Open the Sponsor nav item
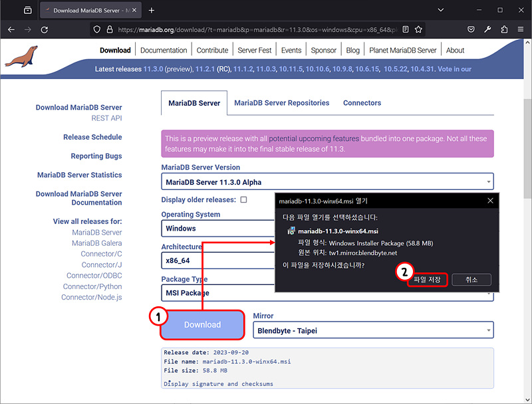This screenshot has height=404, width=532. click(x=324, y=50)
